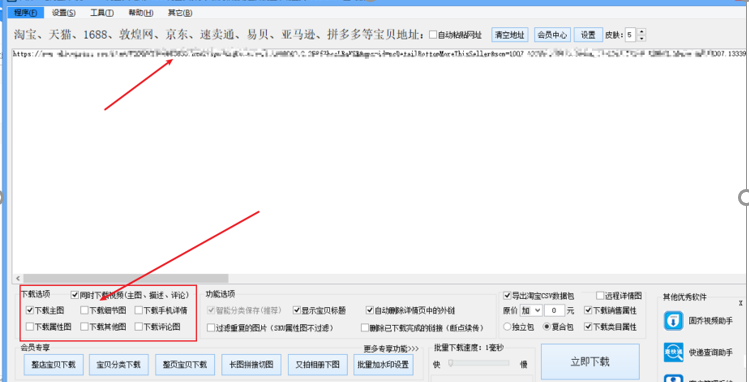Click the 原价 amount input field

coord(554,310)
